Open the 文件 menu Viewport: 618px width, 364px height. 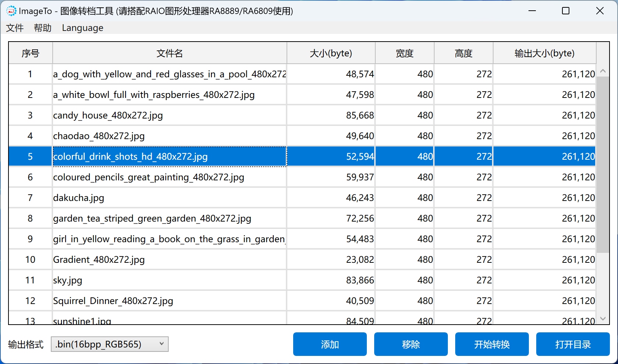click(x=15, y=28)
